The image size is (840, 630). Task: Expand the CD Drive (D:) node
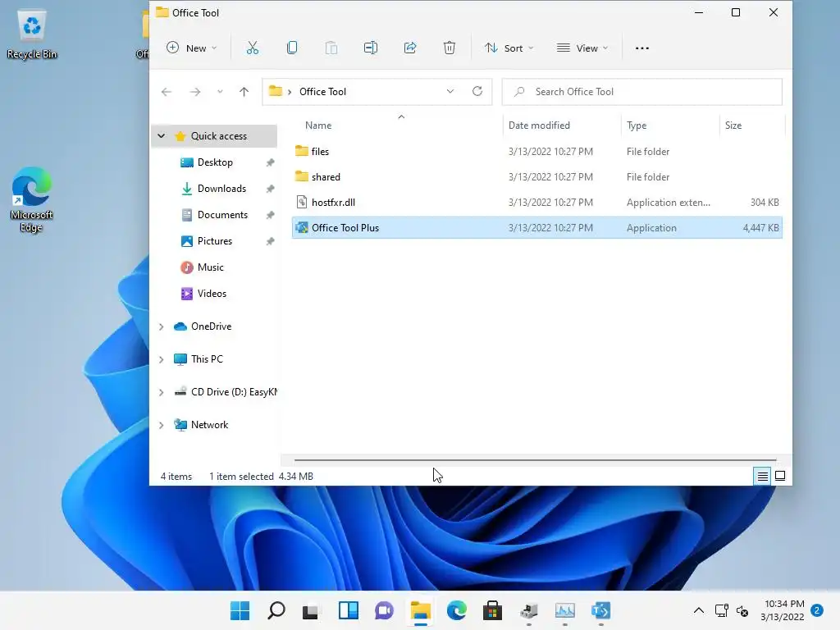click(162, 392)
